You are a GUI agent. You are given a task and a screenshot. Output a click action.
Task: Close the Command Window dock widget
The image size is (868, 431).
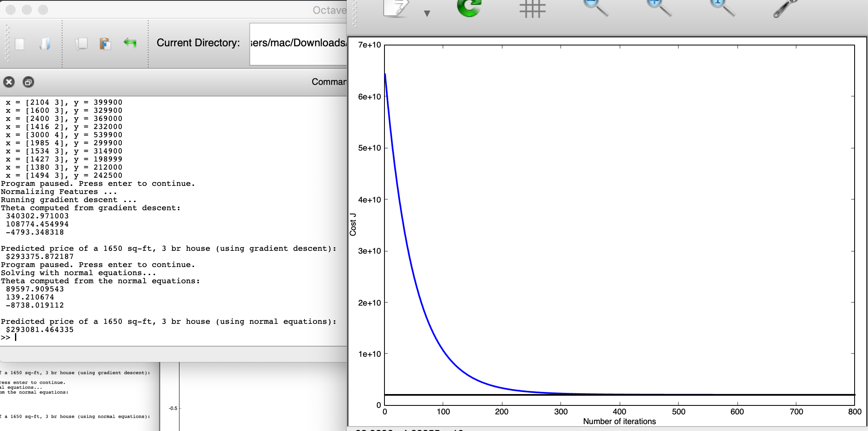tap(9, 82)
